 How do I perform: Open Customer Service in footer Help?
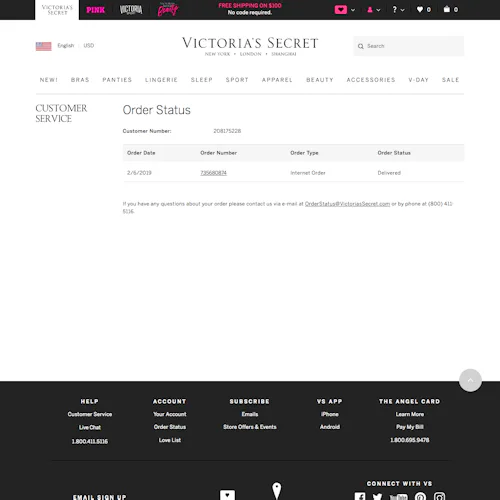point(90,414)
